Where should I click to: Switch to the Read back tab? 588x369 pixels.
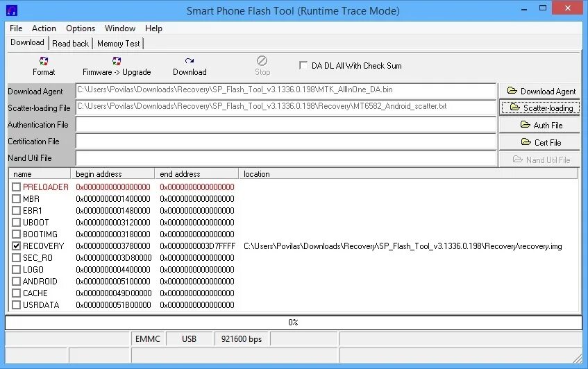(71, 44)
